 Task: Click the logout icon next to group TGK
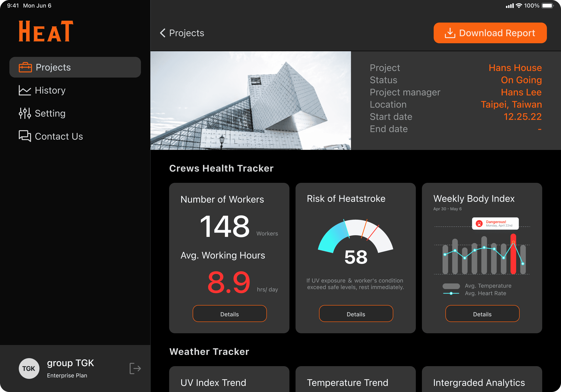[135, 368]
